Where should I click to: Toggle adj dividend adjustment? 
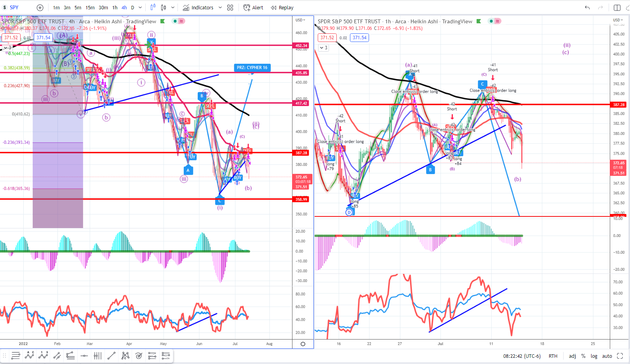click(x=572, y=356)
